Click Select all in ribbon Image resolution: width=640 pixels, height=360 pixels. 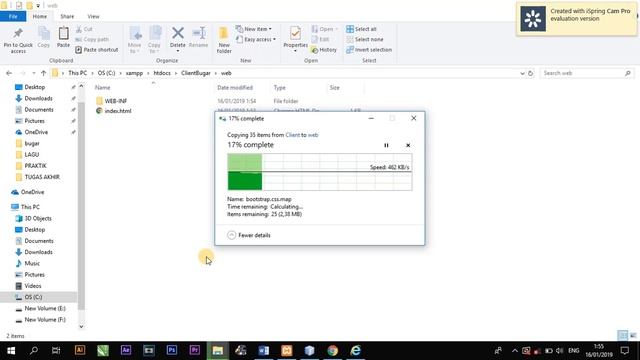[x=361, y=29]
